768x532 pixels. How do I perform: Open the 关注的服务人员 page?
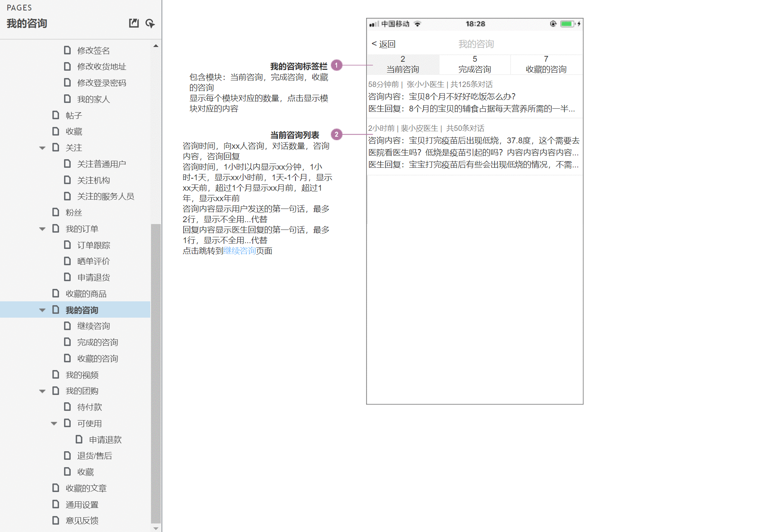coord(106,196)
